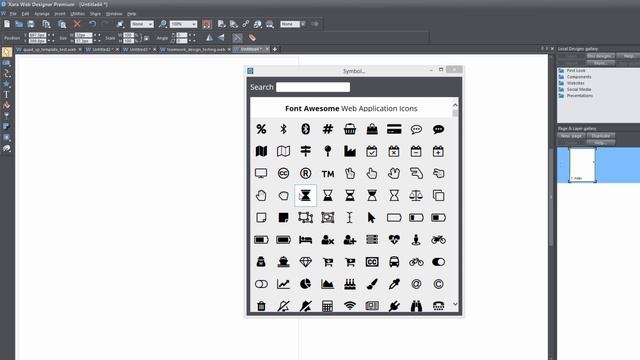Pick the closed captioning CC symbol

tap(372, 262)
